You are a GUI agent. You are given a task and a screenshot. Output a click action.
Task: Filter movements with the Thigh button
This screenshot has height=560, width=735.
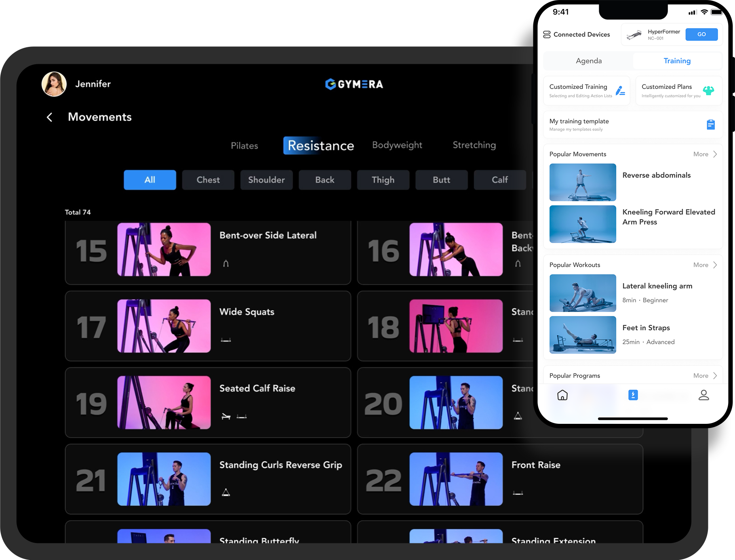383,180
